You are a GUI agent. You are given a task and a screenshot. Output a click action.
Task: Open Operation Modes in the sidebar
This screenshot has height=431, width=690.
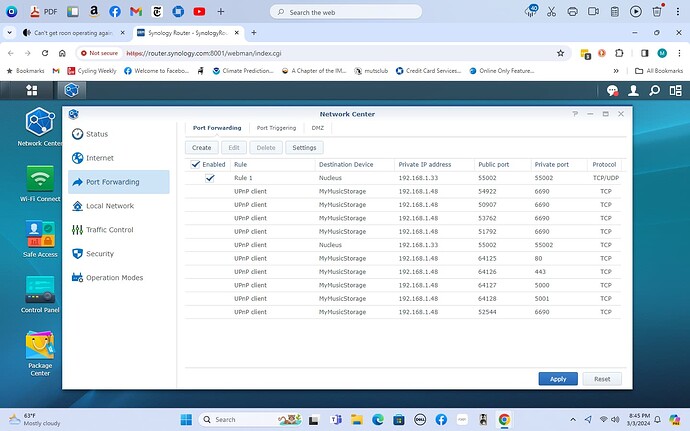pos(118,278)
